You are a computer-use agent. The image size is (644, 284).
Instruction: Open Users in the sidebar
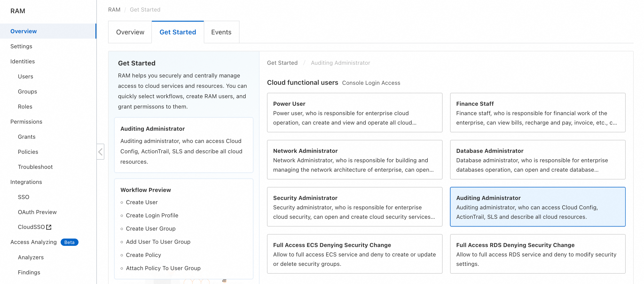[25, 76]
